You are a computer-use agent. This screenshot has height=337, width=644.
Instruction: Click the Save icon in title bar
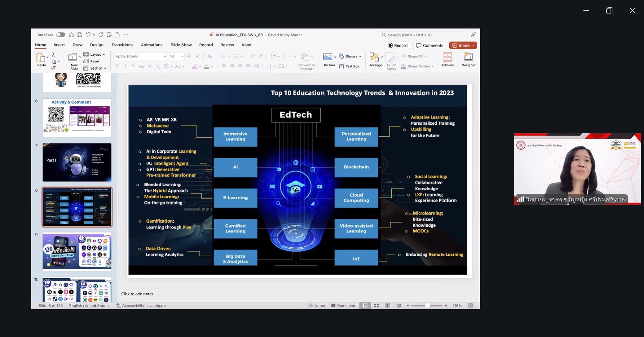80,35
